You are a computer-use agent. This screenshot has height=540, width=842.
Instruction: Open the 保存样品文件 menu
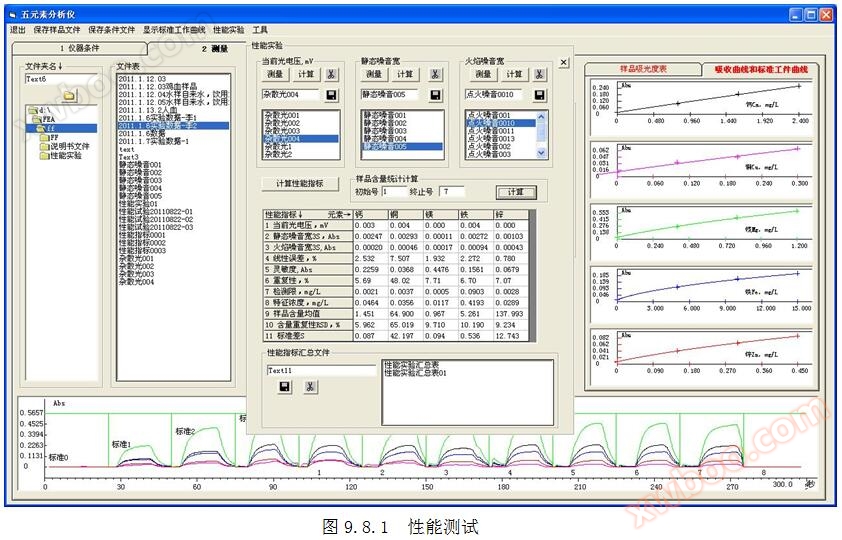coord(57,30)
